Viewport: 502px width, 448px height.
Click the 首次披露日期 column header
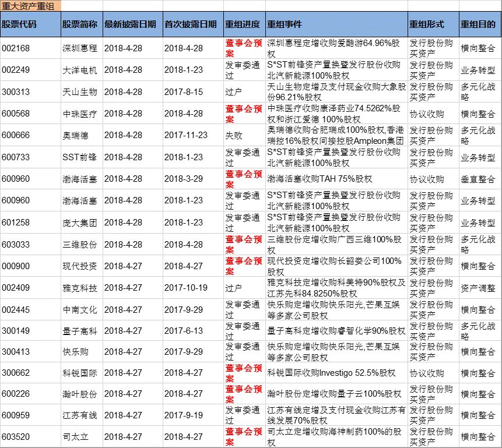click(x=193, y=24)
